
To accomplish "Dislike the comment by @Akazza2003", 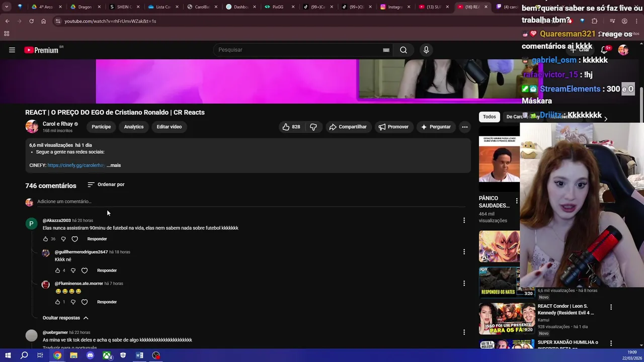I will (63, 239).
